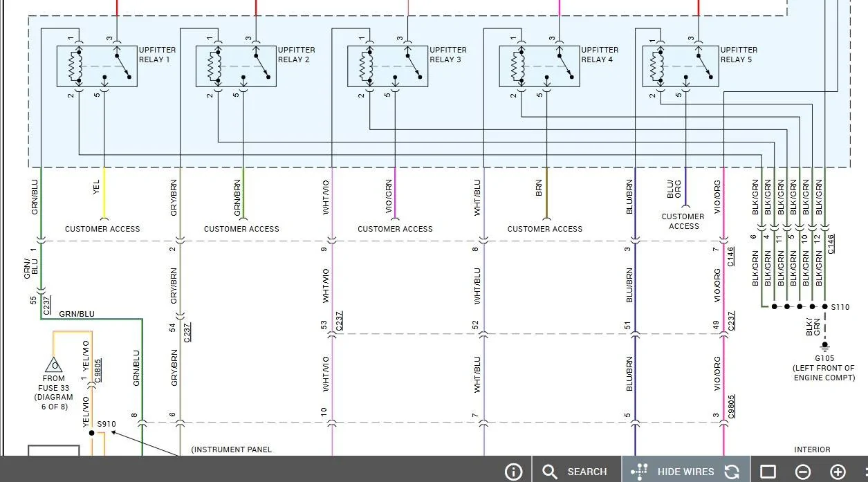Click CUSTOMER ACCESS under the YEL wire

(102, 229)
